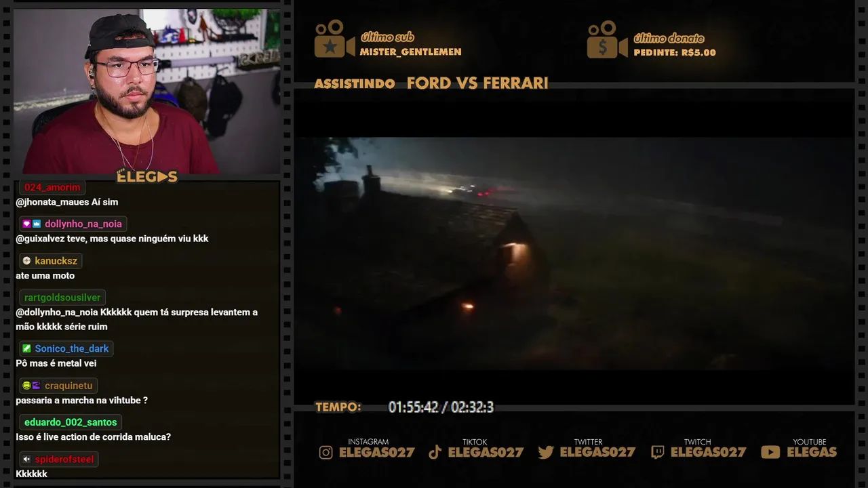Click the YouTube play icon
The height and width of the screenshot is (488, 868).
tap(770, 453)
